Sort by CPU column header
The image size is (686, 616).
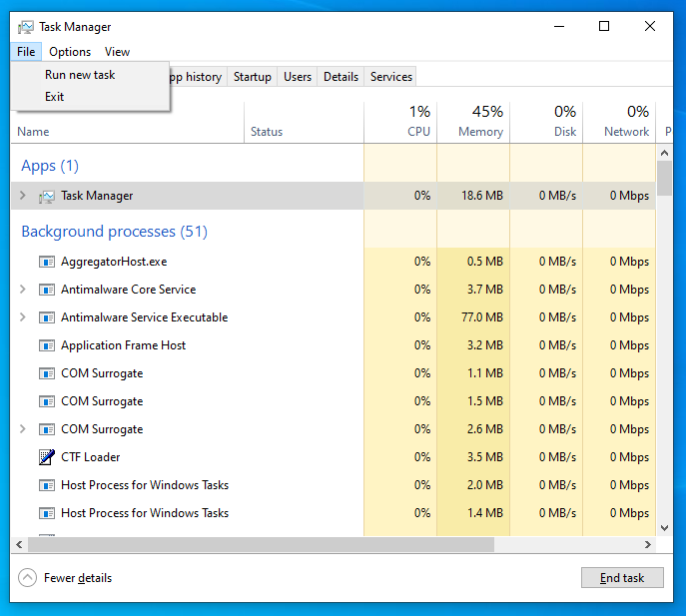400,123
